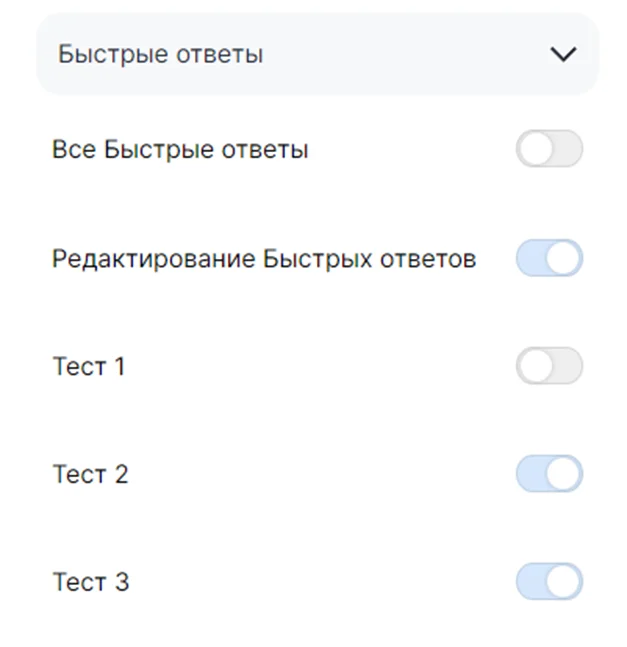Click the knob on Редактирование Быстрых ответов switch

[x=564, y=258]
